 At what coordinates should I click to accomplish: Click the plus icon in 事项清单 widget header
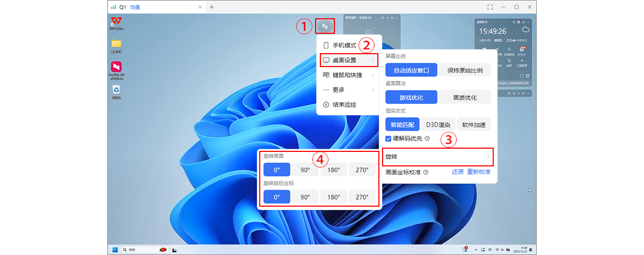tap(387, 18)
